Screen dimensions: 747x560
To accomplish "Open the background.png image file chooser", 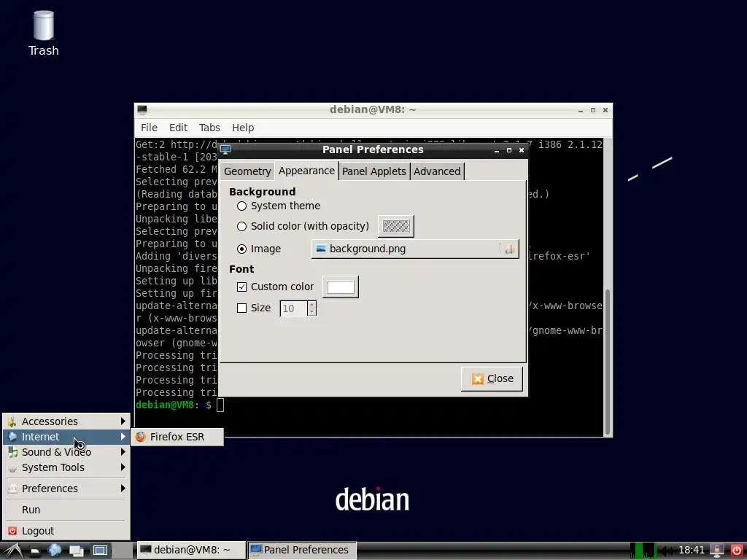I will pyautogui.click(x=415, y=249).
